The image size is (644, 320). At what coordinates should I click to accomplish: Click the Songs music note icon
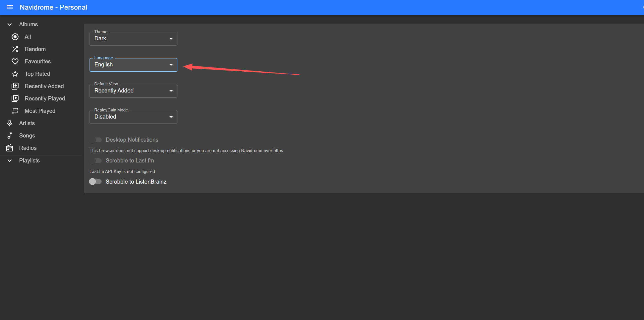click(10, 136)
